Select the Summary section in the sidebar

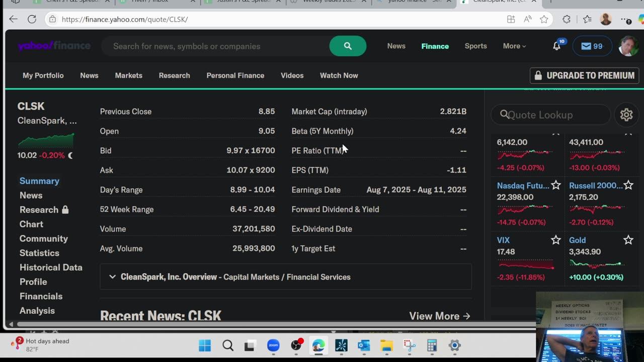(39, 181)
